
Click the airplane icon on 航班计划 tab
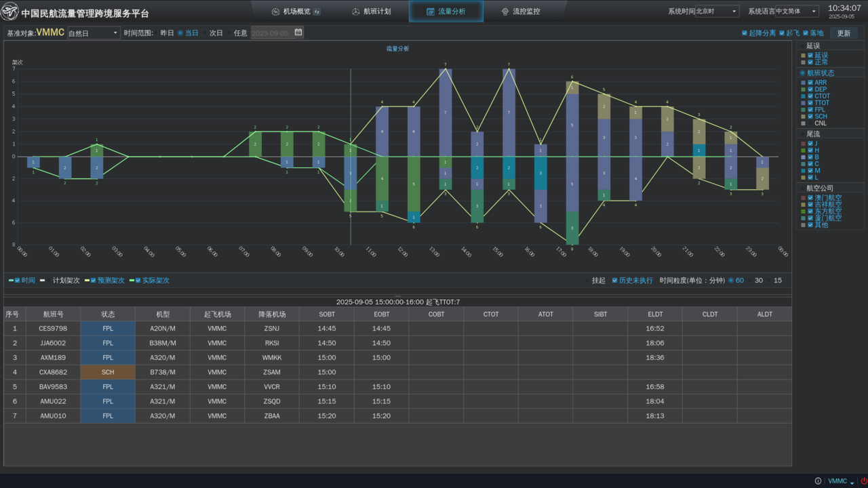click(356, 12)
